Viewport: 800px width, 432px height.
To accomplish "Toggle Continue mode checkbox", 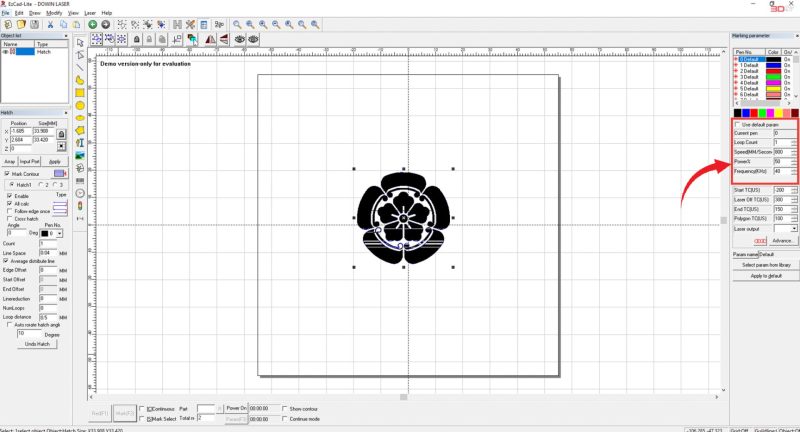I will [x=285, y=419].
